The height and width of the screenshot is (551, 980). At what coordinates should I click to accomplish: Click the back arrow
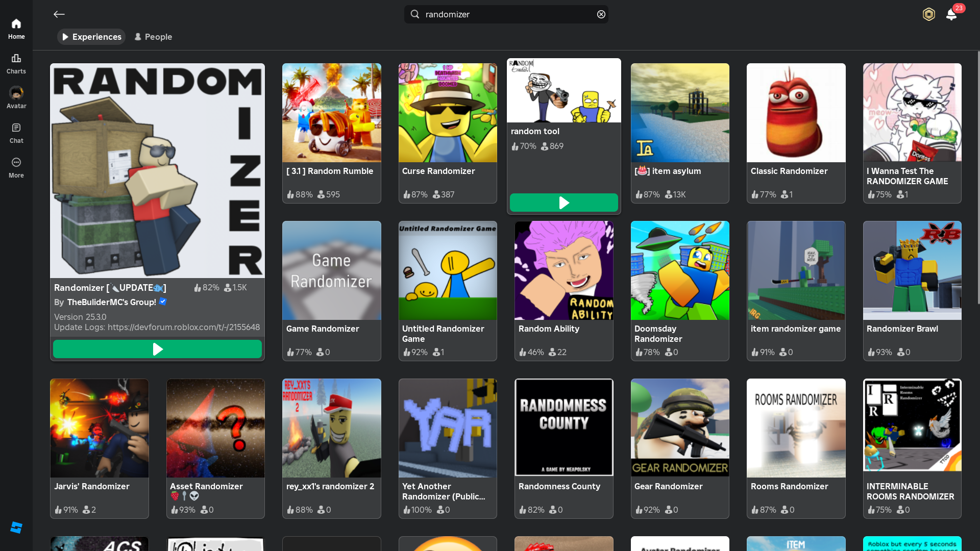[x=59, y=14]
